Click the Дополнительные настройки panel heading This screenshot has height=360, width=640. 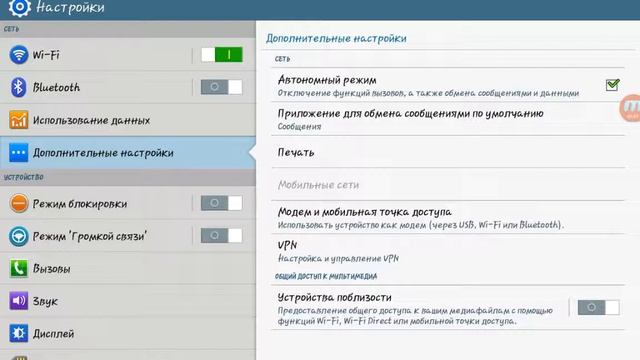[x=336, y=38]
